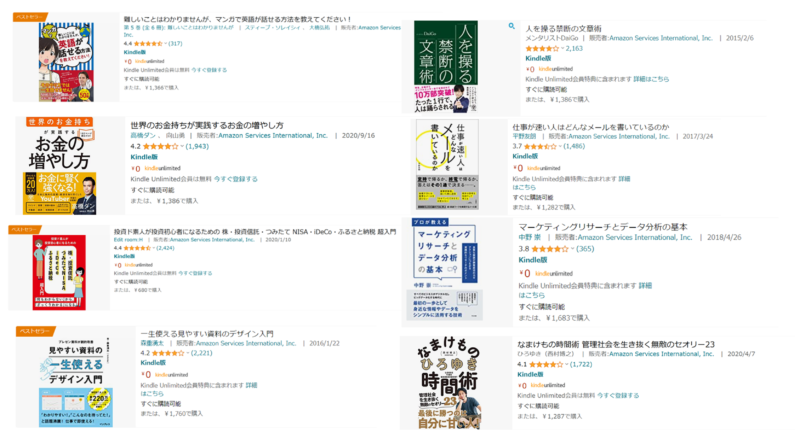800x444 pixels.
Task: Click 今すぐ登録する under なまけもの時間術
Action: pyautogui.click(x=618, y=396)
